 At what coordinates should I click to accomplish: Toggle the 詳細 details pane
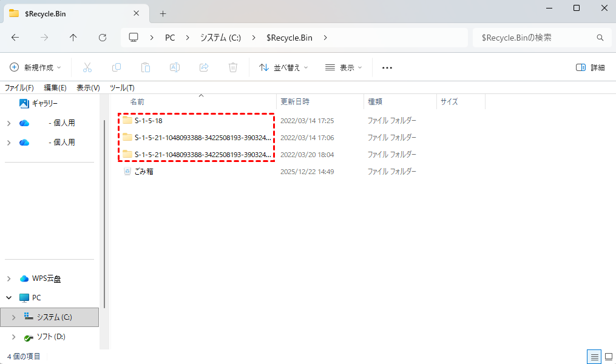click(x=590, y=67)
